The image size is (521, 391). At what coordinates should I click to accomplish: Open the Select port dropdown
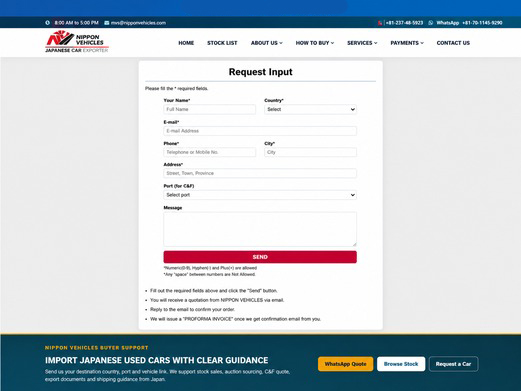click(260, 195)
